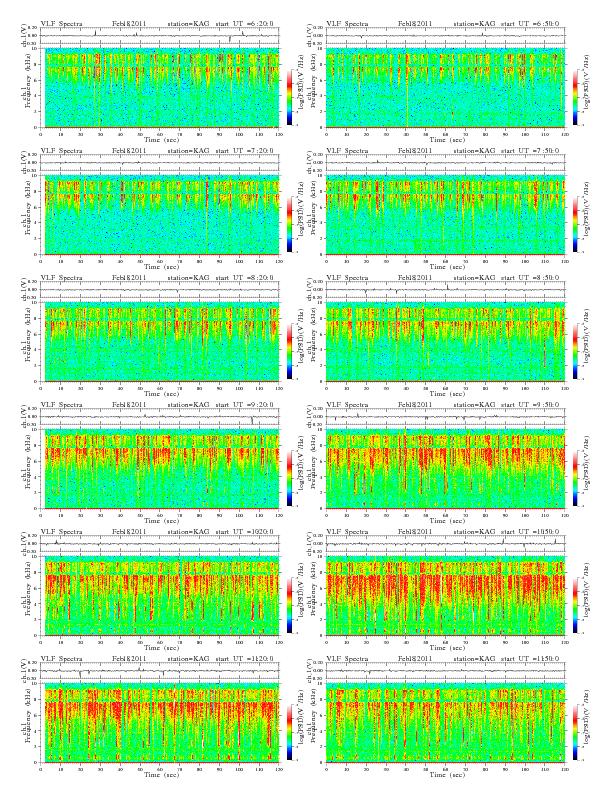Click the spectrogram starting UT 7:20:0
This screenshot has height=792, width=612.
tap(160, 215)
